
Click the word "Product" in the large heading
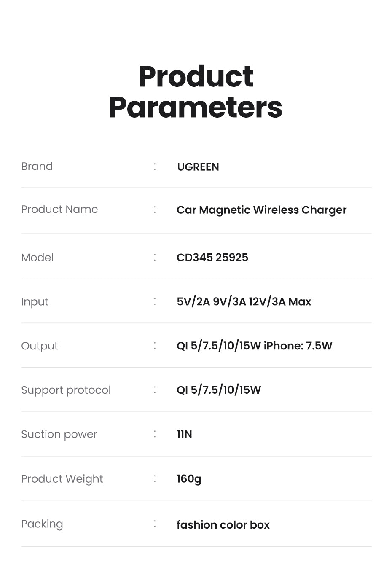click(x=196, y=77)
